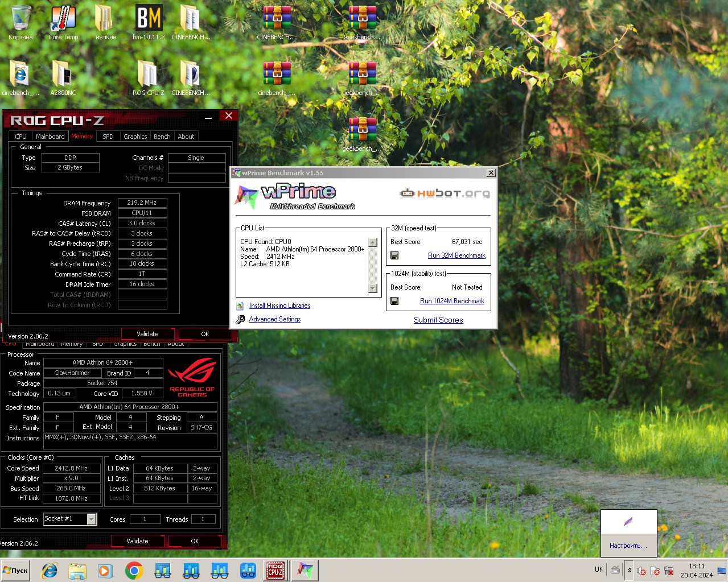The image size is (728, 582).
Task: Open the мелкие folder on the desktop
Action: (106, 23)
